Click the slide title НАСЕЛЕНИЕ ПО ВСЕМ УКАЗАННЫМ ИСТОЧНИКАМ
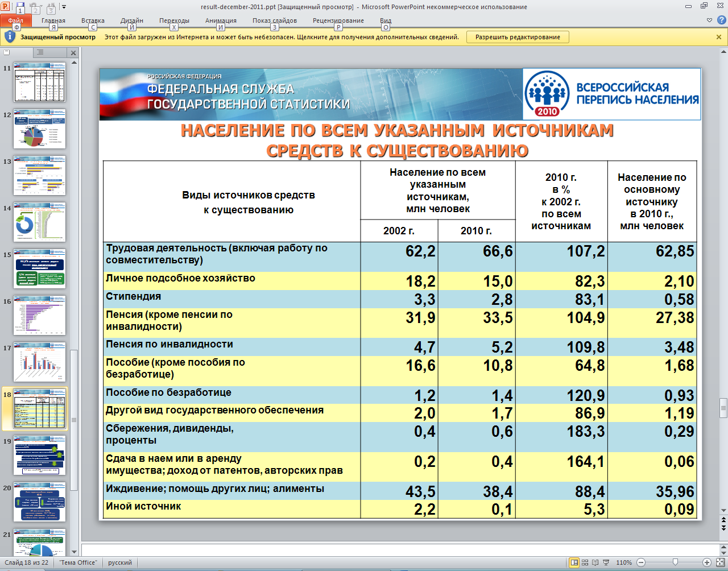The height and width of the screenshot is (571, 728). 398,130
